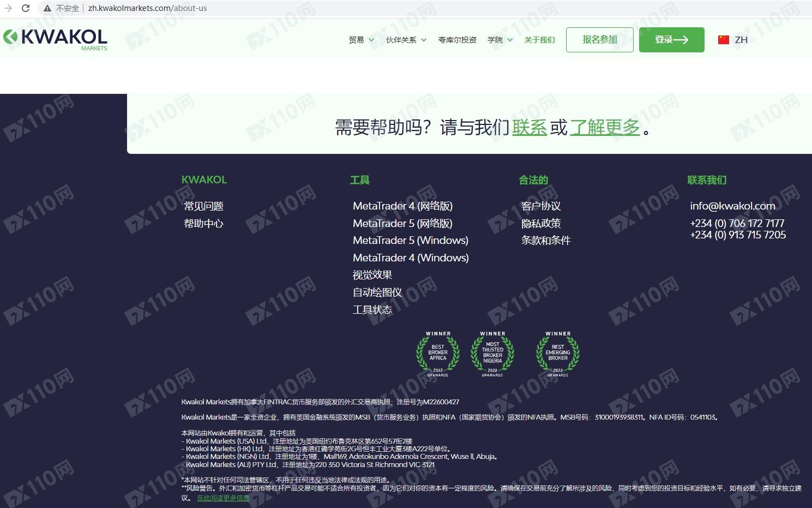Click the Best Emerging Broker award badge

pyautogui.click(x=558, y=354)
